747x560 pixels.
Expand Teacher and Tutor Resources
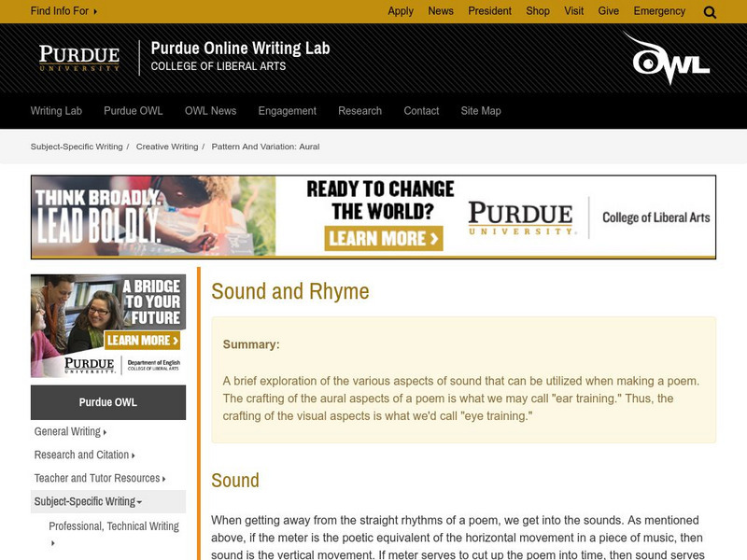pos(100,479)
